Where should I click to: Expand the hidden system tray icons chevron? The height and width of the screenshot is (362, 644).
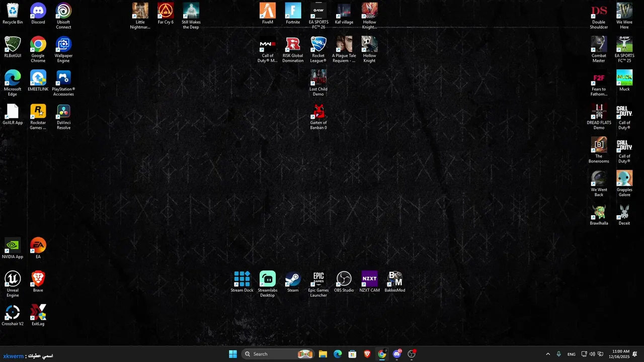point(548,354)
